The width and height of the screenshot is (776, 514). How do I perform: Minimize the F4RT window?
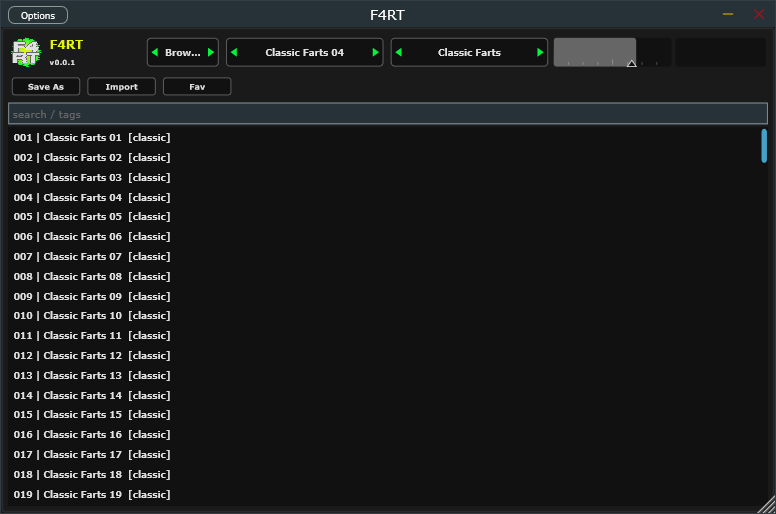coord(728,14)
